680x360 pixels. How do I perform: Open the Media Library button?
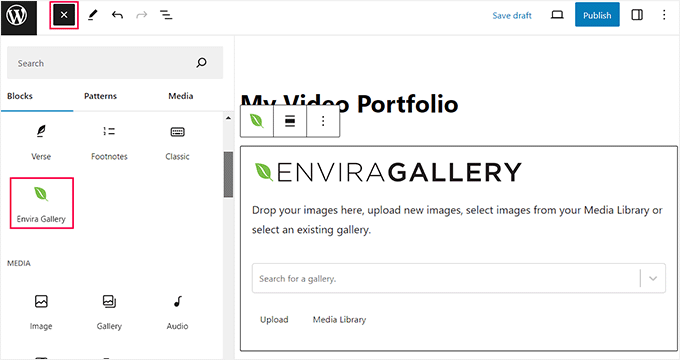[x=340, y=320]
